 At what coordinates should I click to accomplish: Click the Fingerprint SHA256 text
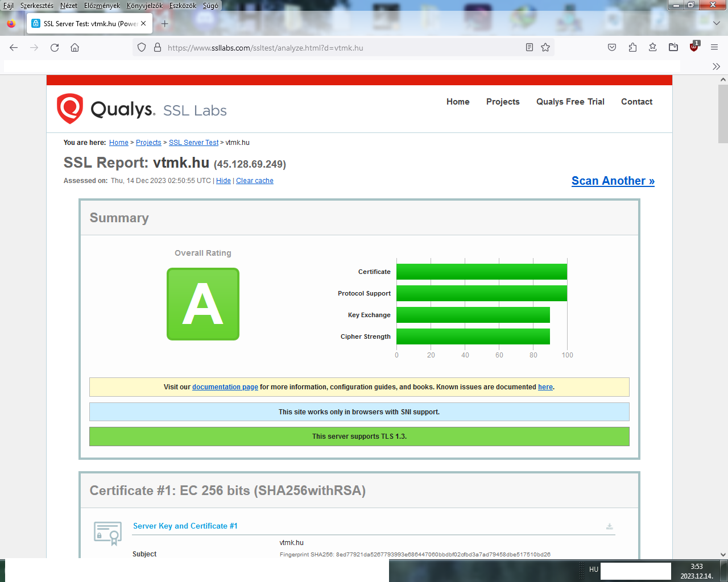point(415,555)
